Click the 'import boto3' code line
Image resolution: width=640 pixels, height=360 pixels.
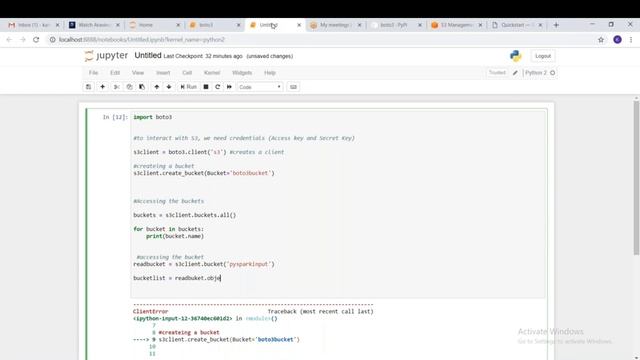(153, 117)
